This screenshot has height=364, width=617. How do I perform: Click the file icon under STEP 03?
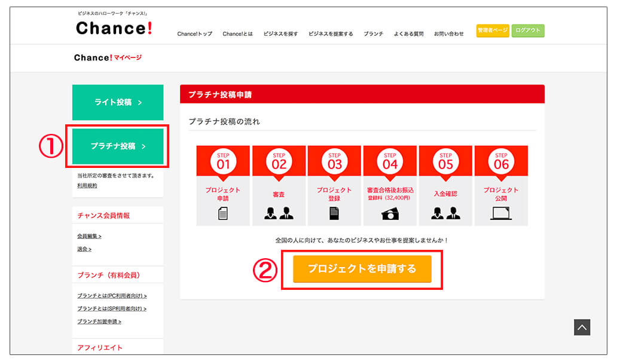point(334,213)
